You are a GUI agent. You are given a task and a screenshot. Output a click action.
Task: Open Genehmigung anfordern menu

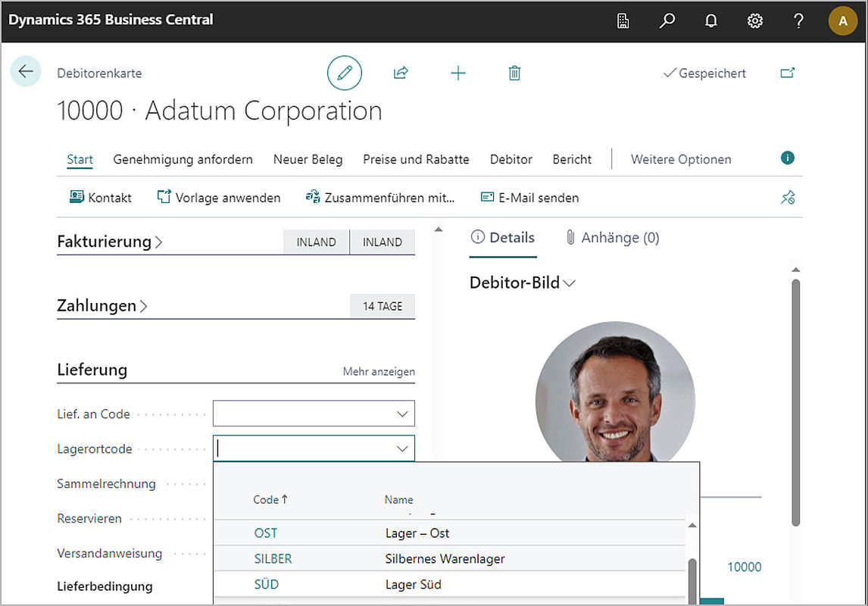[x=183, y=159]
